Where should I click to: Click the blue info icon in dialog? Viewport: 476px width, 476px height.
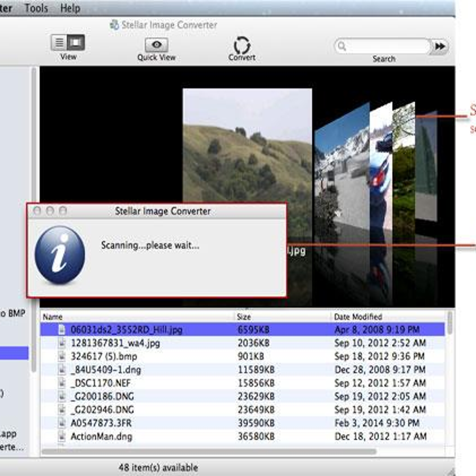(60, 255)
